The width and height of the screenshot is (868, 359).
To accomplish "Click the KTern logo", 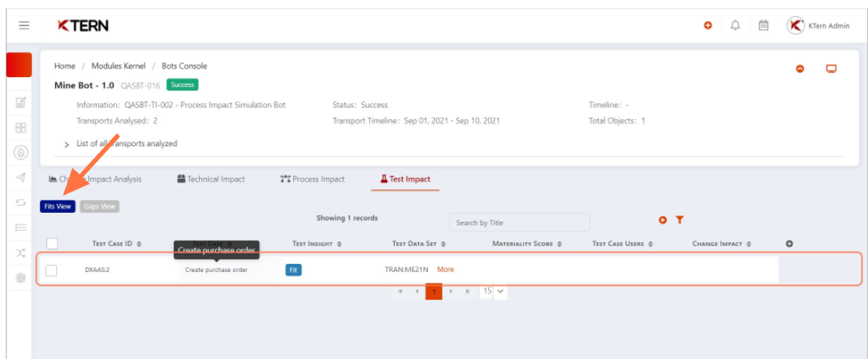I will coord(83,25).
